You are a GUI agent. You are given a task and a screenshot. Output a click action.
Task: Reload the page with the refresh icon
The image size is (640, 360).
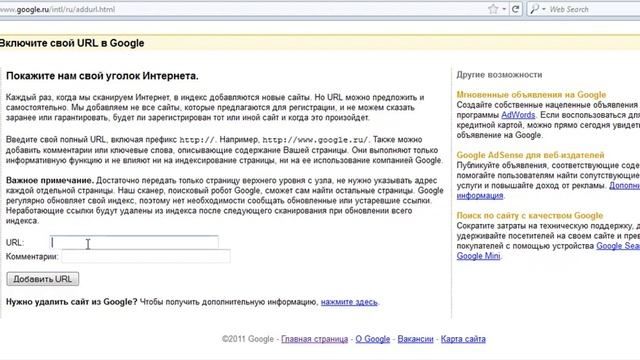pyautogui.click(x=516, y=9)
